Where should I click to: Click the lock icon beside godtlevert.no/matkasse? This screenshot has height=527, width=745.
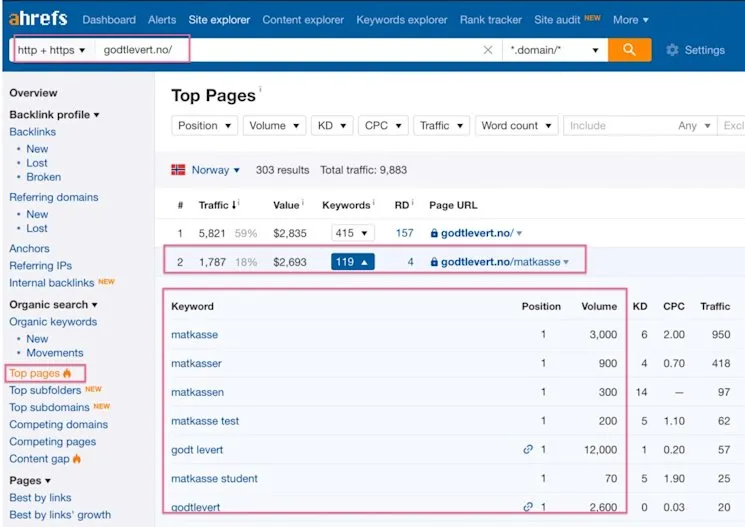[434, 262]
